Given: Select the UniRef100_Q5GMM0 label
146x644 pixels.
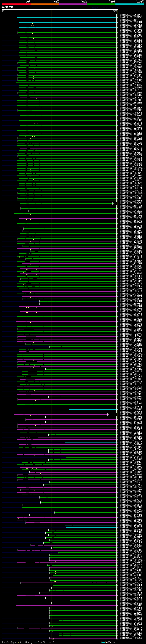Looking at the screenshot, I should tap(131, 35).
